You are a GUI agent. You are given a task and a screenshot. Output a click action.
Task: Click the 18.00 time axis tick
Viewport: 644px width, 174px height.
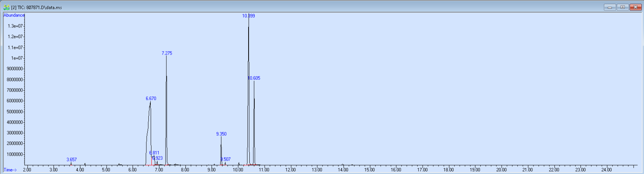click(449, 170)
